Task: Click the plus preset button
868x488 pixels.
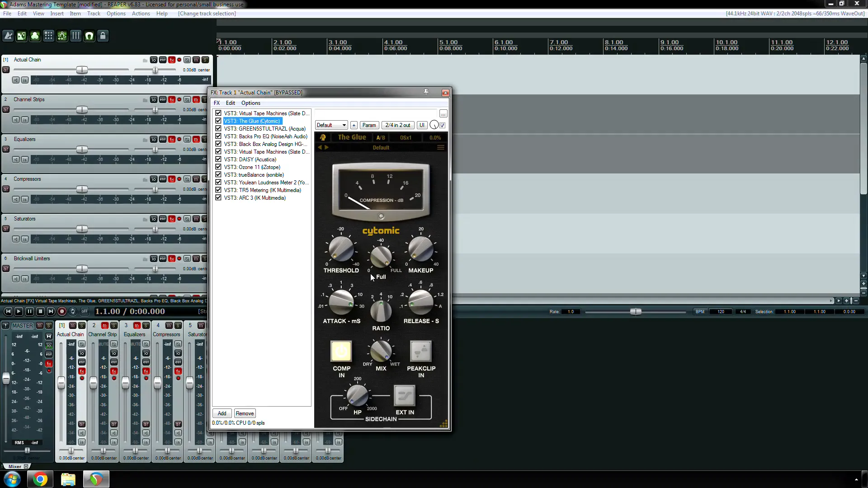Action: pos(354,125)
